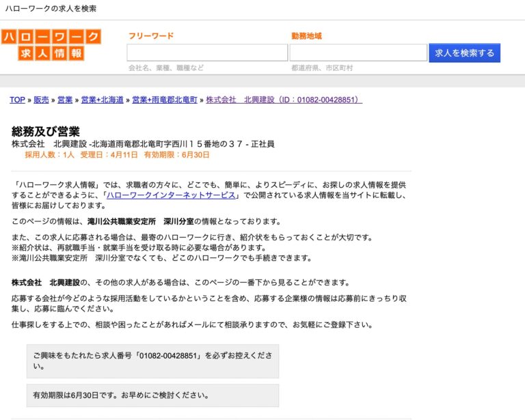525x420 pixels.
Task: Click the ハローワーク求人情報 logo
Action: point(51,45)
